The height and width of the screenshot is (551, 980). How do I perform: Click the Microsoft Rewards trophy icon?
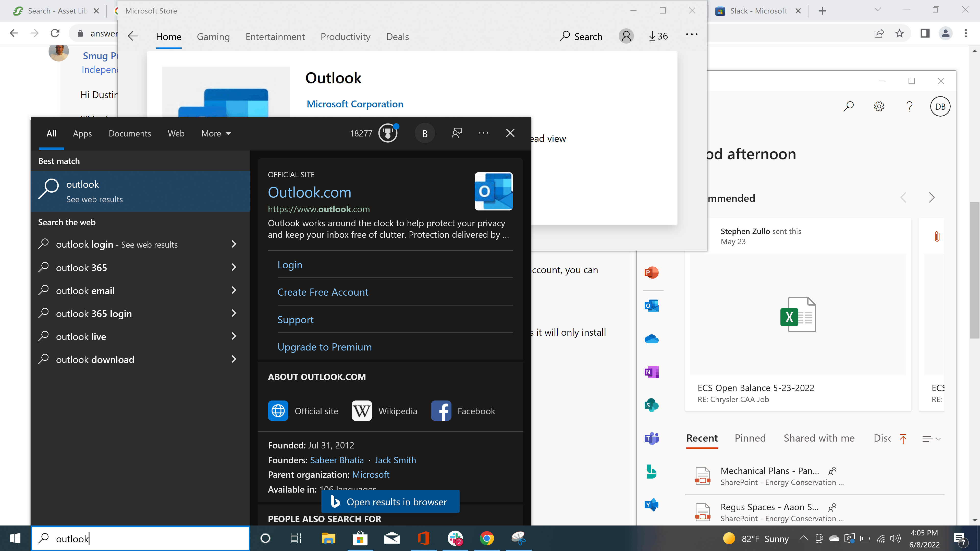click(x=388, y=133)
